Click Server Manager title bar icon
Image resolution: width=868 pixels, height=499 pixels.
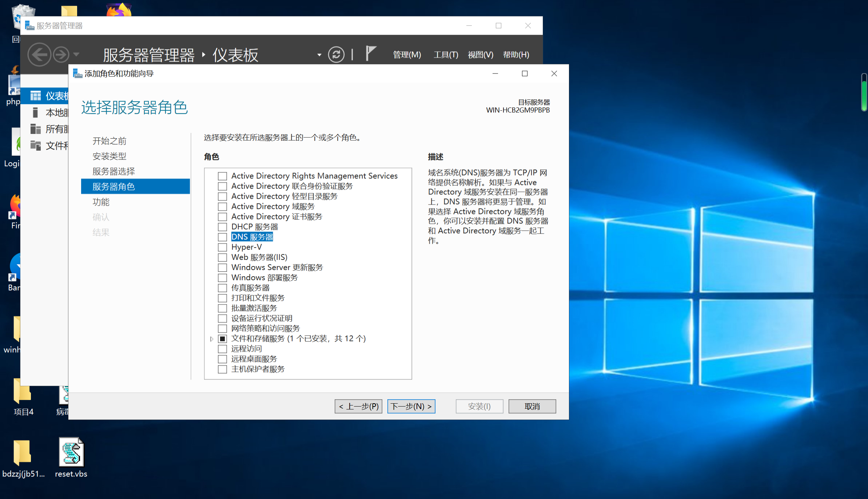coord(29,25)
